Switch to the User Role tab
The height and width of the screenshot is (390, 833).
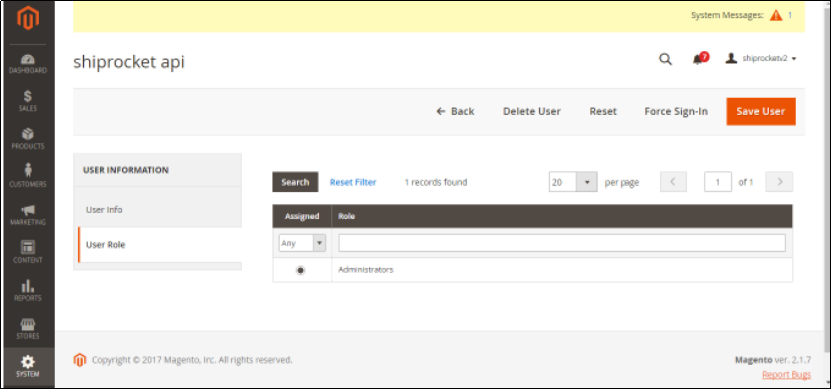[x=158, y=245]
